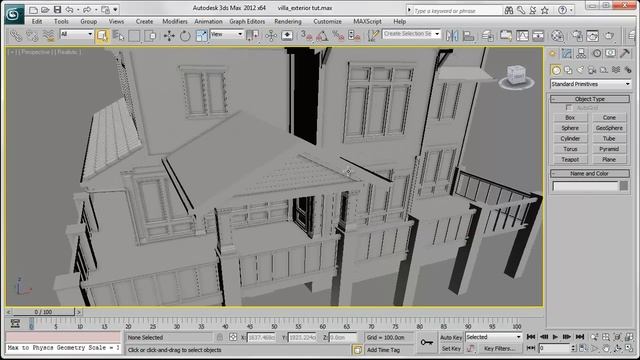Click the Align tool
Viewport: 640px width, 360px height.
click(x=468, y=36)
